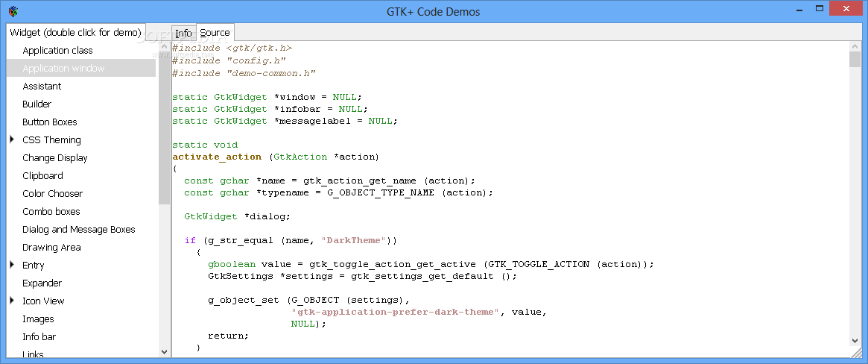Click the Widget column header
Viewport: 868px width, 364px height.
(x=76, y=32)
